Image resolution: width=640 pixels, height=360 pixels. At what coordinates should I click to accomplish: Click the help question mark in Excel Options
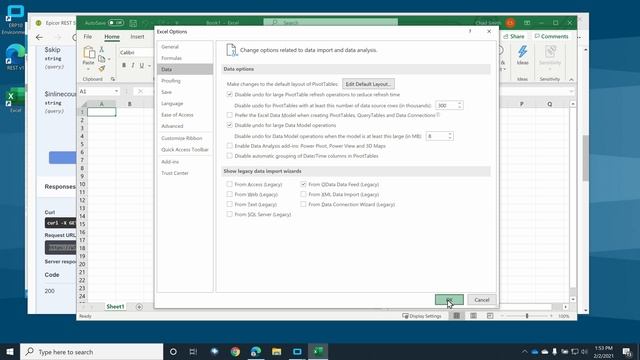tap(470, 31)
